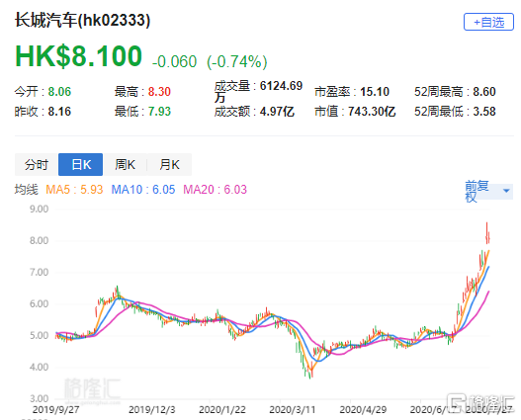Click the candlestick peak near 8.60
Viewport: 521px width, 420px height.
[486, 232]
